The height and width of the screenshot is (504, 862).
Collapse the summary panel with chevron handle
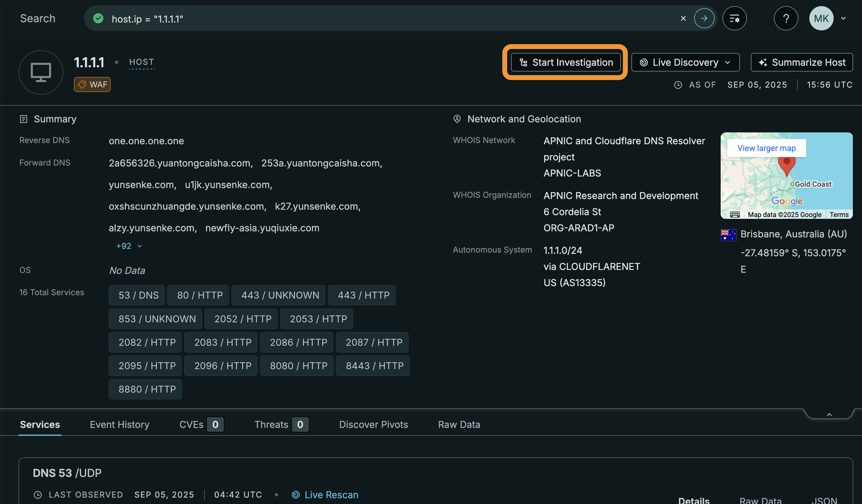pyautogui.click(x=829, y=415)
